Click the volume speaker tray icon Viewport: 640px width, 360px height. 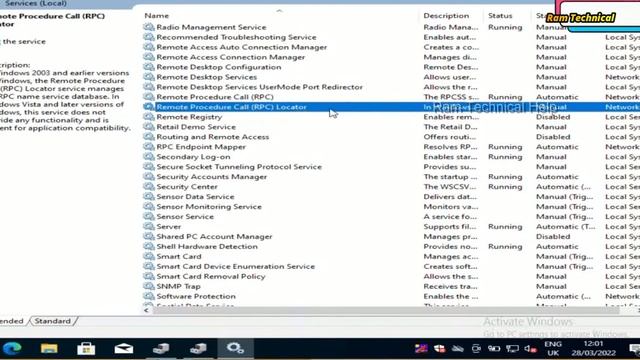point(530,349)
